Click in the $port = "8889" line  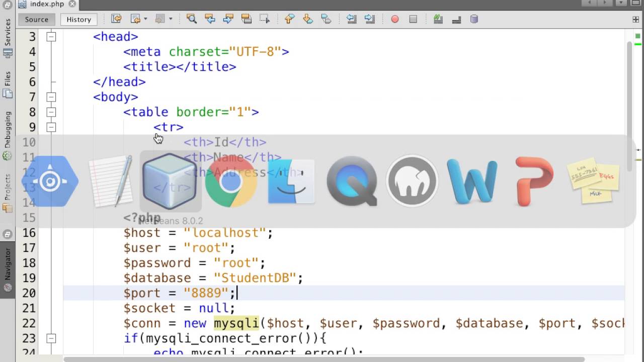[x=180, y=293]
